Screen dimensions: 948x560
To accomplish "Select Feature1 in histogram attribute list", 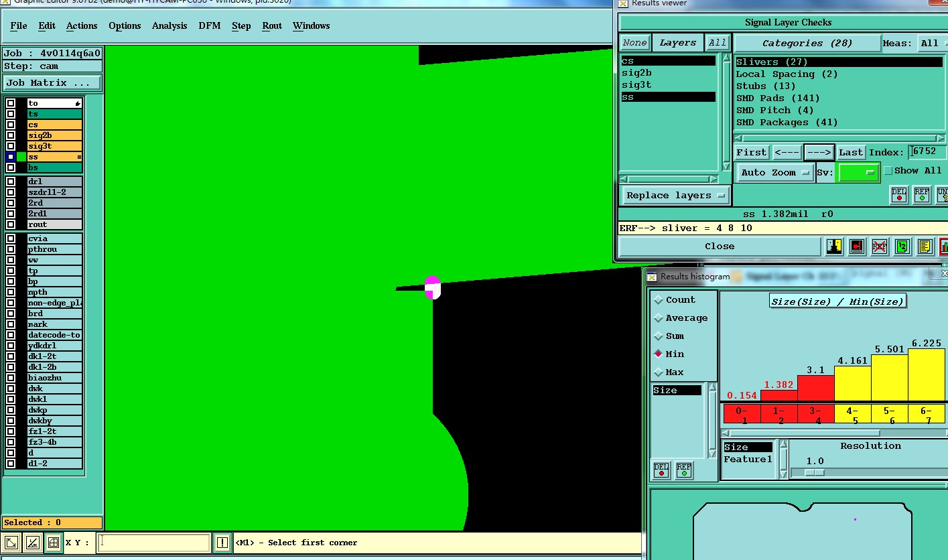I will (x=748, y=460).
